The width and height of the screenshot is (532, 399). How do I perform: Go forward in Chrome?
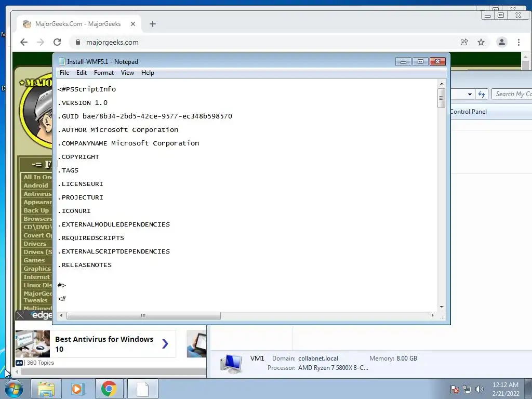click(41, 42)
